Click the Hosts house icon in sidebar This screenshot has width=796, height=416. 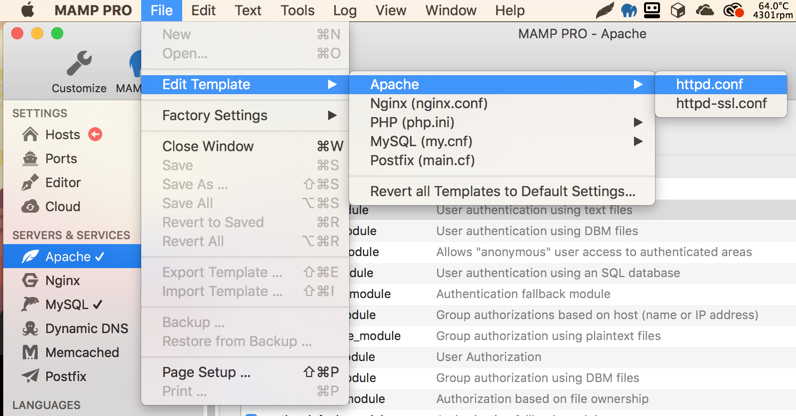(x=30, y=135)
